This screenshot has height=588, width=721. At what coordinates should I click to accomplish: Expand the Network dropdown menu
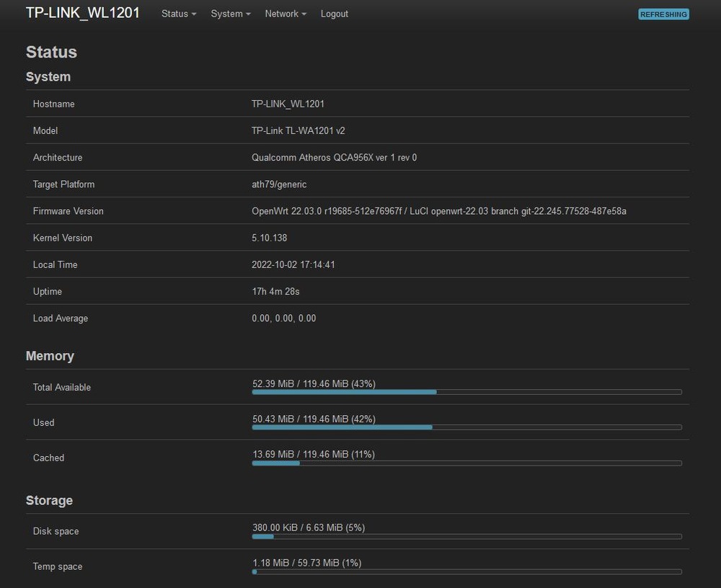pyautogui.click(x=286, y=14)
